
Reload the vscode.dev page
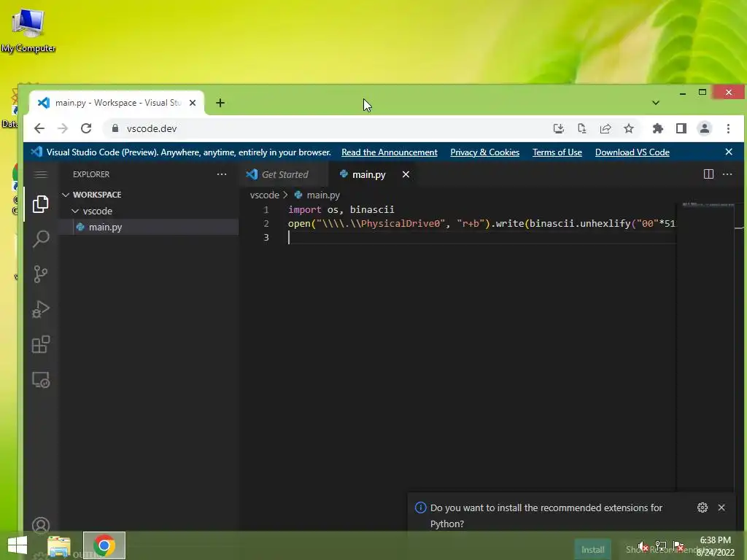tap(86, 128)
